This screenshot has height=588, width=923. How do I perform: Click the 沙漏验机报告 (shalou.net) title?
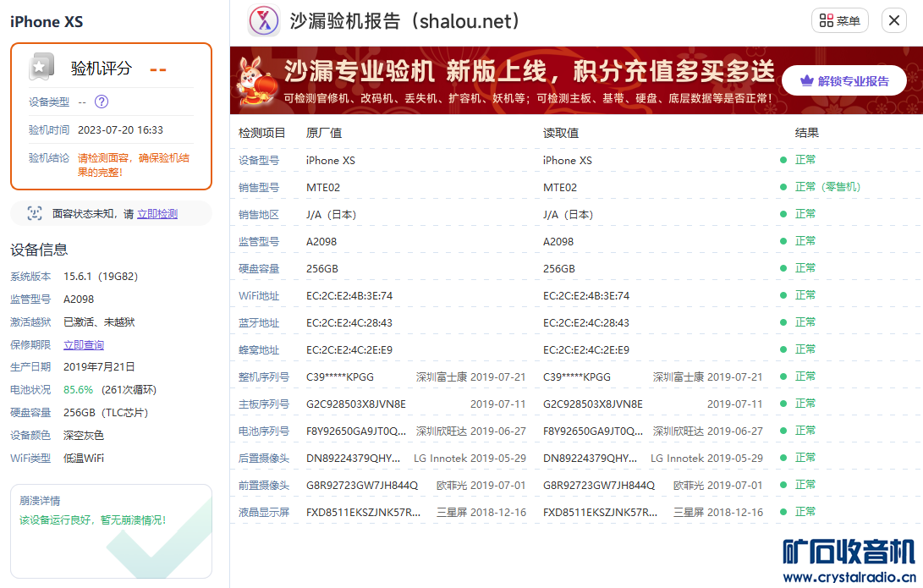405,21
